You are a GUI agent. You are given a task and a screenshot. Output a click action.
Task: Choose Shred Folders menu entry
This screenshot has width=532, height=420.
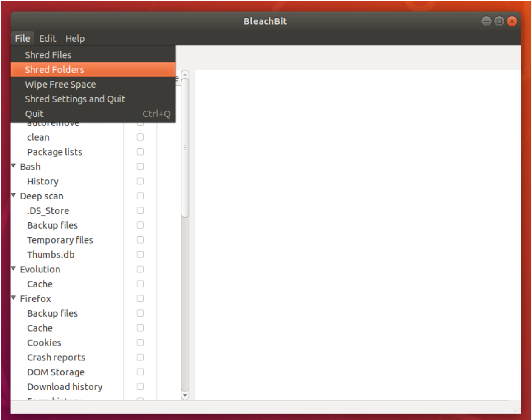pos(54,70)
